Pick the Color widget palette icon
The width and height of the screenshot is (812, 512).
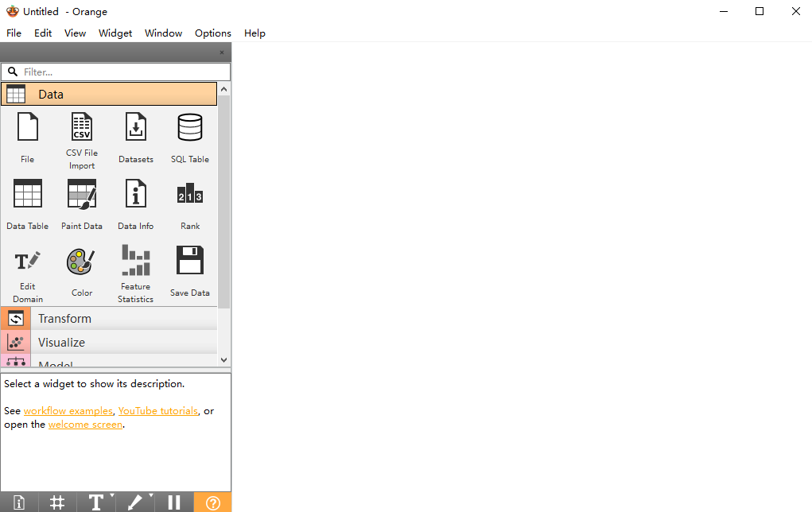(x=81, y=262)
